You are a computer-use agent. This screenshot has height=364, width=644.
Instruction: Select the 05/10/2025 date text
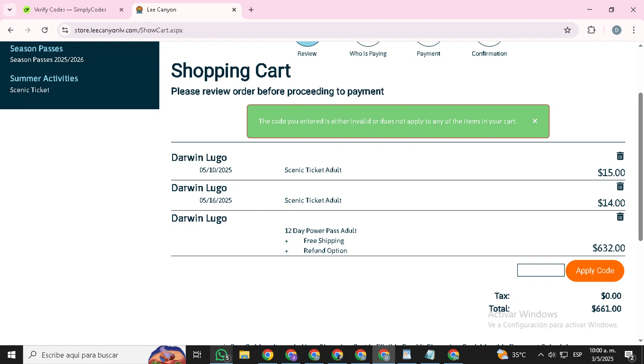[x=216, y=170]
